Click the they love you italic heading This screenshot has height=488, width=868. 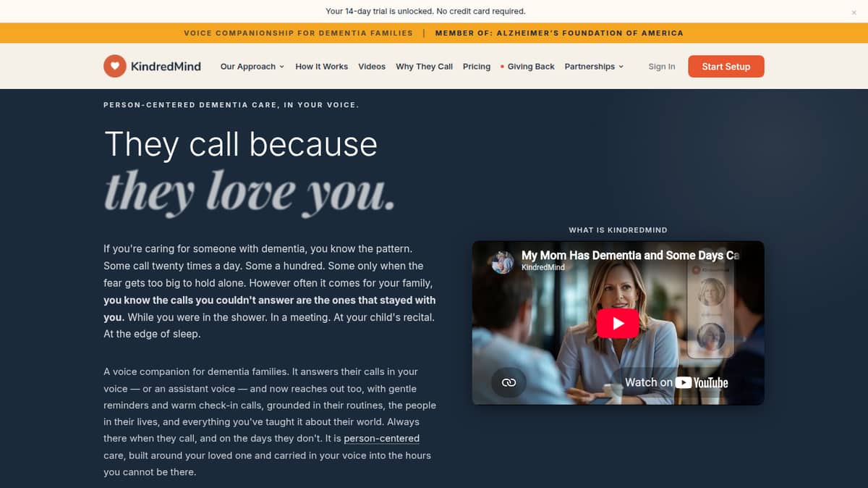point(250,192)
